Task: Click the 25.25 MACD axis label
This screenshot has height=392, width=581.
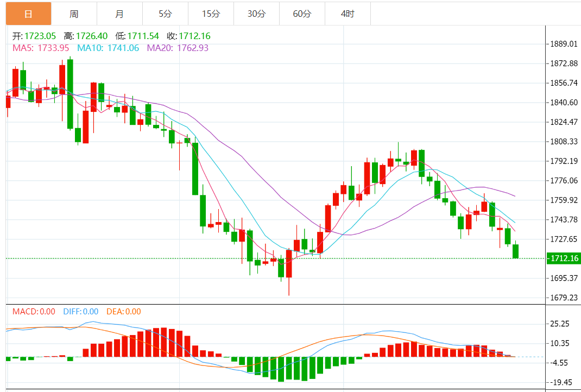Action: pyautogui.click(x=559, y=324)
